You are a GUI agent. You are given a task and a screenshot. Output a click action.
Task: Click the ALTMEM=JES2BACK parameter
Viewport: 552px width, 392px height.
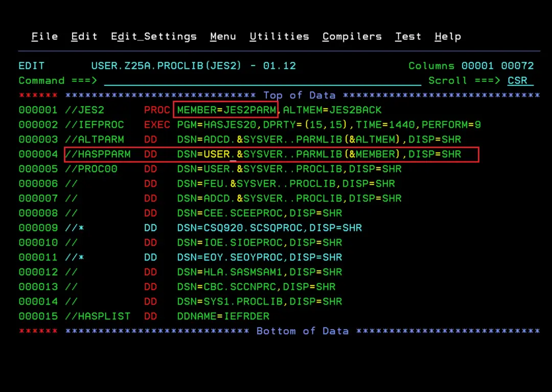[332, 110]
